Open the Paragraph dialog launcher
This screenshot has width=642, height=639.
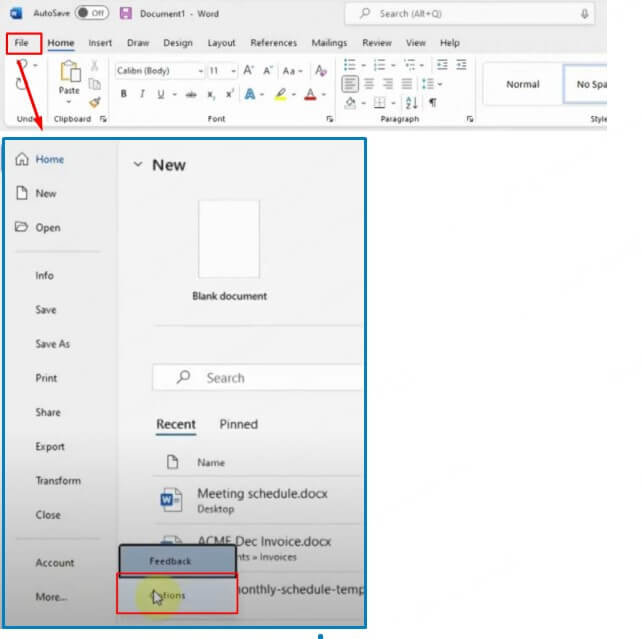tap(470, 119)
